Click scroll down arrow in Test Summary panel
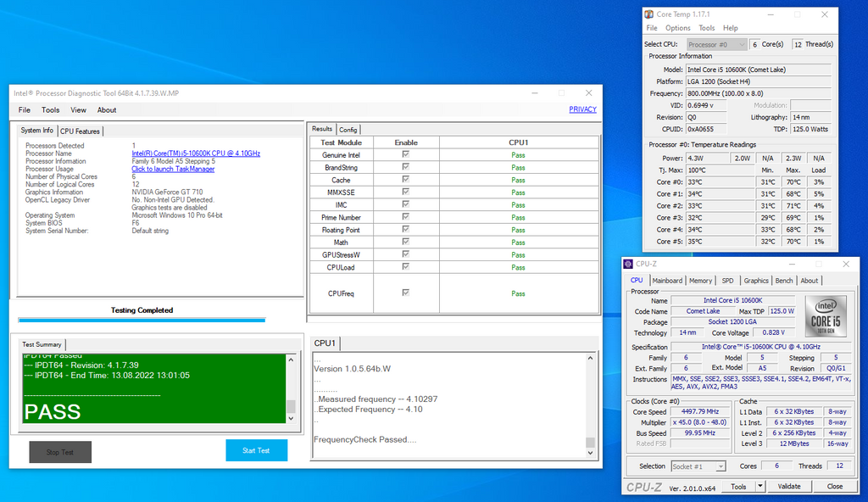This screenshot has width=868, height=502. (x=292, y=418)
